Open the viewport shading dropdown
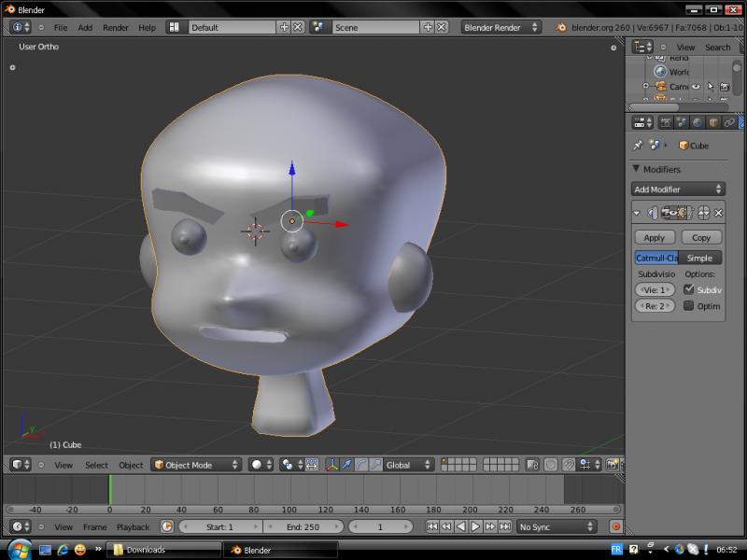 (261, 464)
